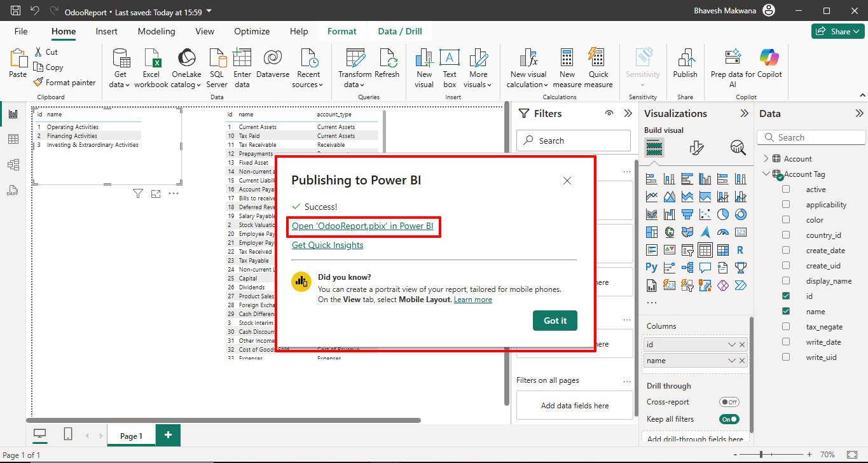This screenshot has height=463, width=868.
Task: Open the Analytics magnifier tab
Action: coord(738,148)
